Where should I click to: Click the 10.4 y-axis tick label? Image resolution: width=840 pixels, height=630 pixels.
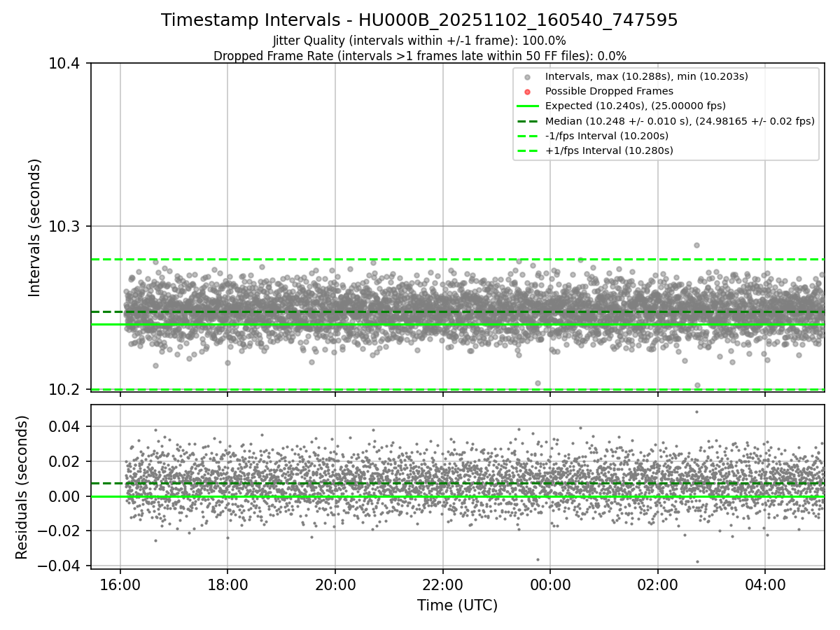[x=69, y=64]
